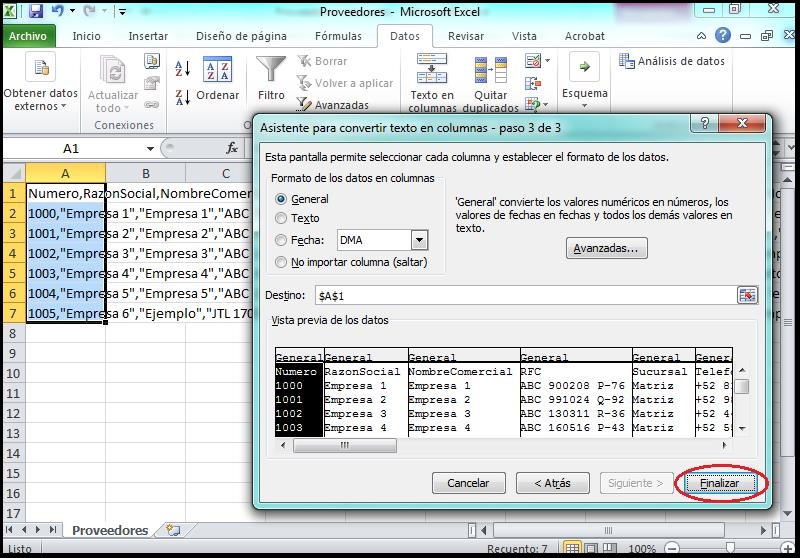The height and width of the screenshot is (558, 800).
Task: Open the Ordenar sort dialog icon
Action: [217, 69]
